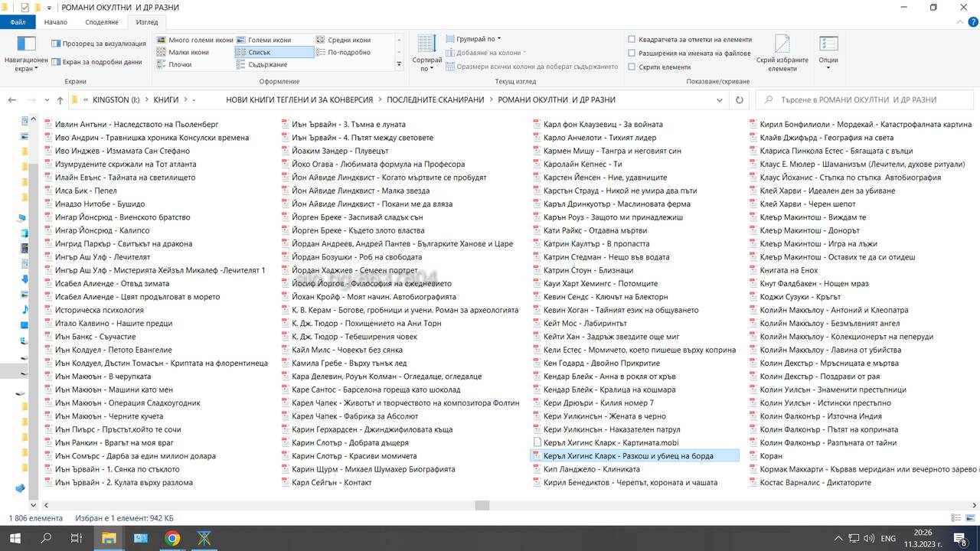Viewport: 980px width, 551px height.
Task: Switch to Начало ribbon tab
Action: tap(56, 22)
